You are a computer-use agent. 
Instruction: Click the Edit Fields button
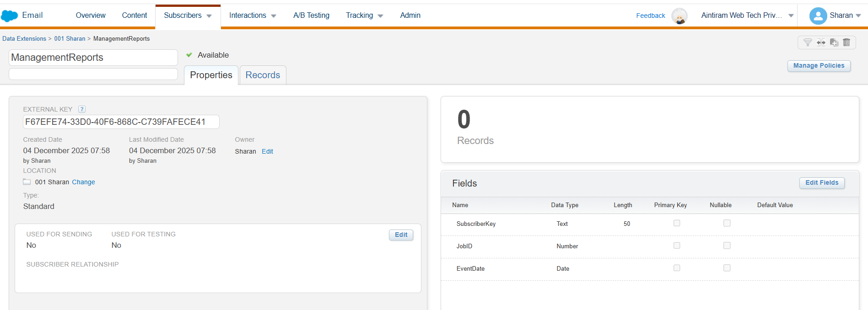point(822,183)
